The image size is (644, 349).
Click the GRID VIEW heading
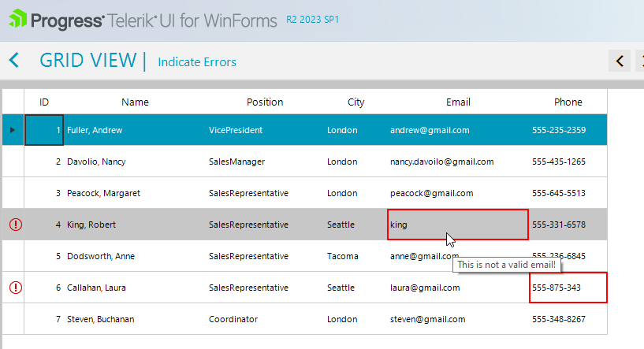[87, 61]
